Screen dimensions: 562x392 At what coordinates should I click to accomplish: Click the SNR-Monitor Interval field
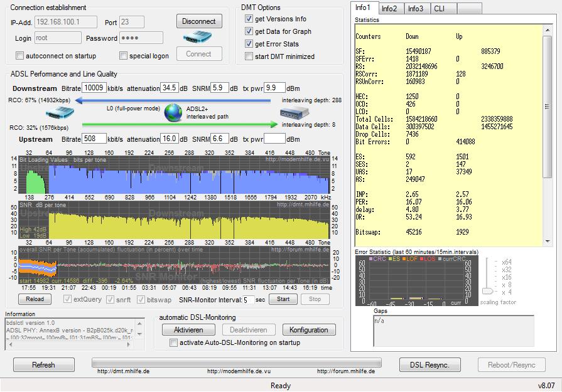pyautogui.click(x=249, y=300)
